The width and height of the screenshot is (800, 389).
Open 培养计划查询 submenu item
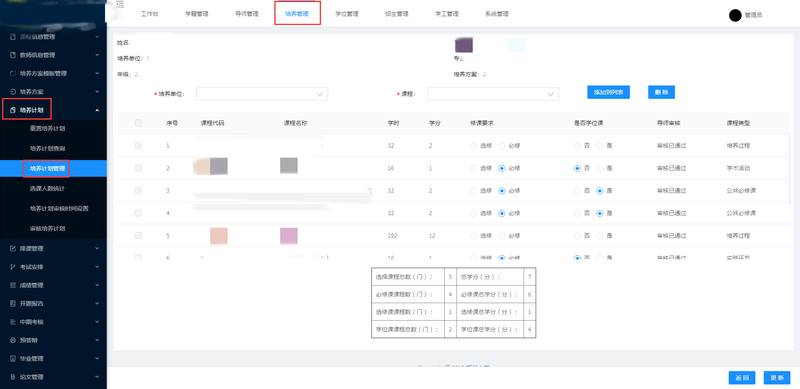pos(47,149)
